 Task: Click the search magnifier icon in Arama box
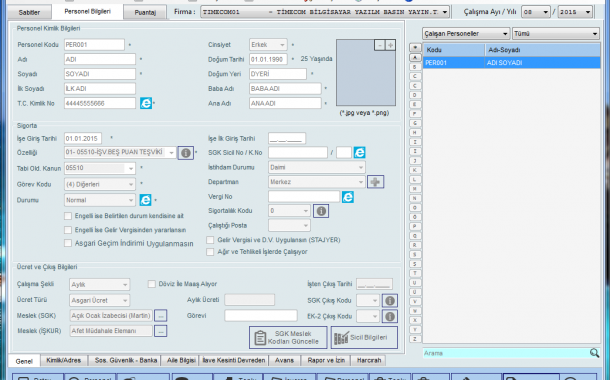pos(594,353)
